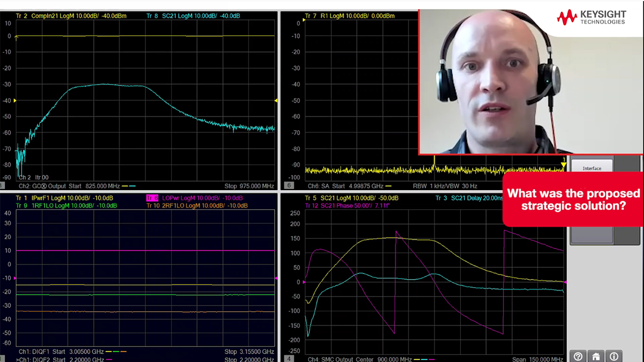Select trace Tr 8 SC21 label

pos(193,16)
